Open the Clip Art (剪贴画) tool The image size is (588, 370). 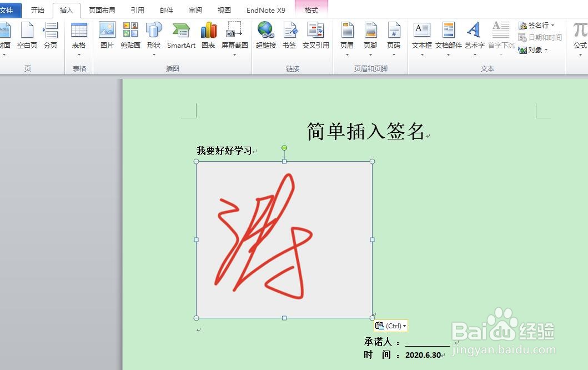pyautogui.click(x=130, y=34)
